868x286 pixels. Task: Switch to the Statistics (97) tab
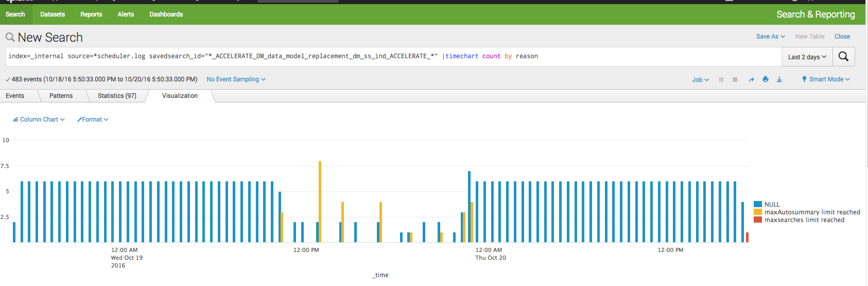(117, 96)
